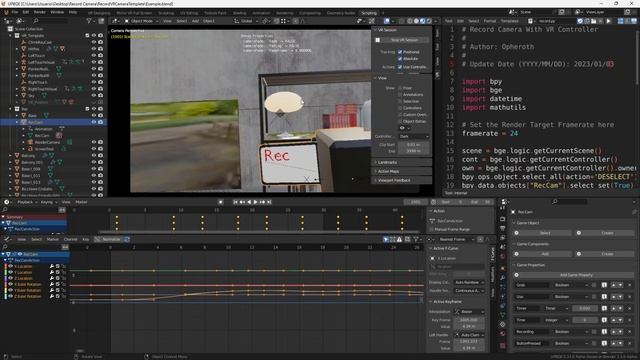The height and width of the screenshot is (360, 640).
Task: Jump to the last frame in timeline
Action: tap(269, 202)
